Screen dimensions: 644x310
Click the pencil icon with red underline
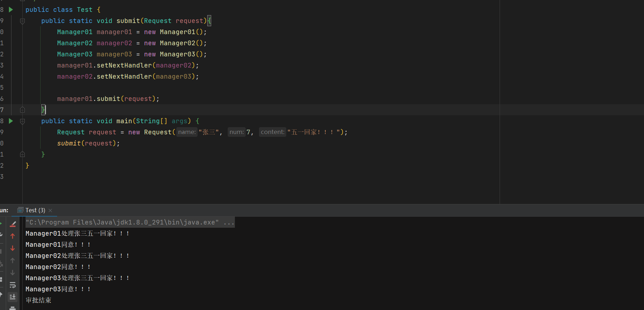point(13,224)
